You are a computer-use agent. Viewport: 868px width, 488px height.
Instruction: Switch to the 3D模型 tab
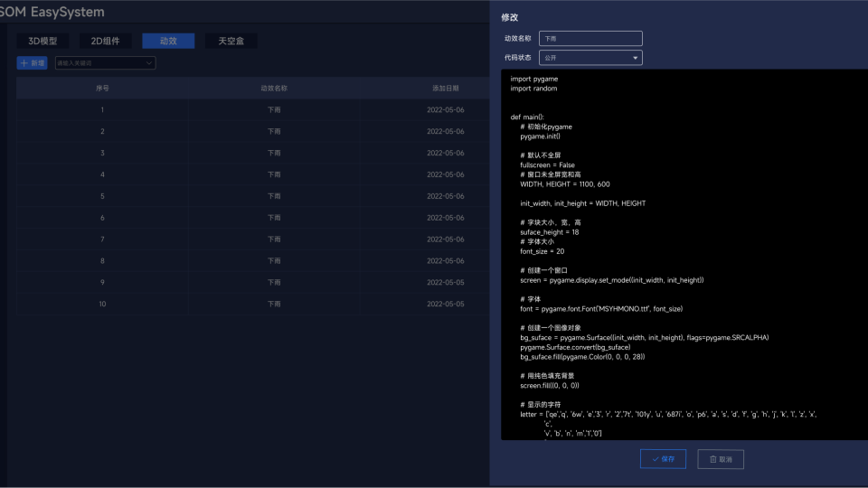42,42
